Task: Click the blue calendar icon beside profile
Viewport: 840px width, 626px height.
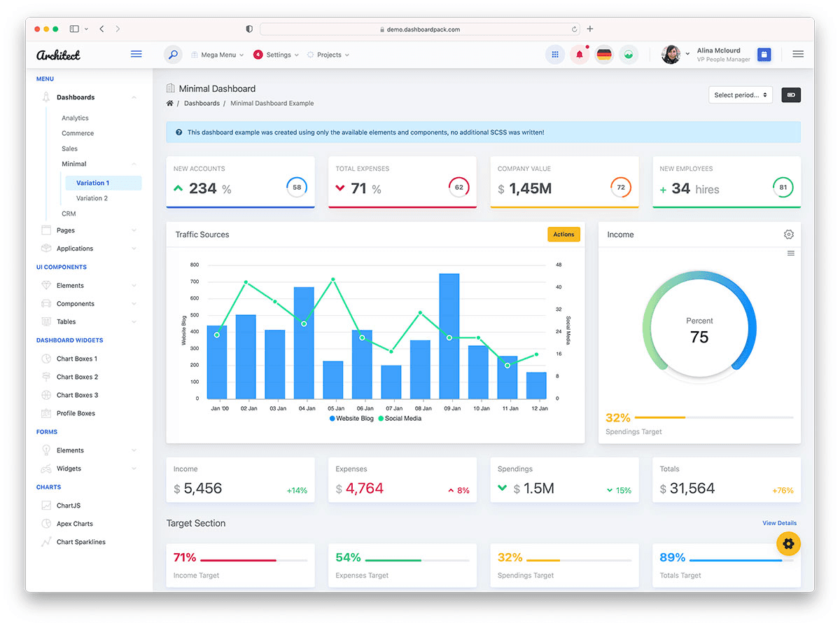Action: point(764,54)
